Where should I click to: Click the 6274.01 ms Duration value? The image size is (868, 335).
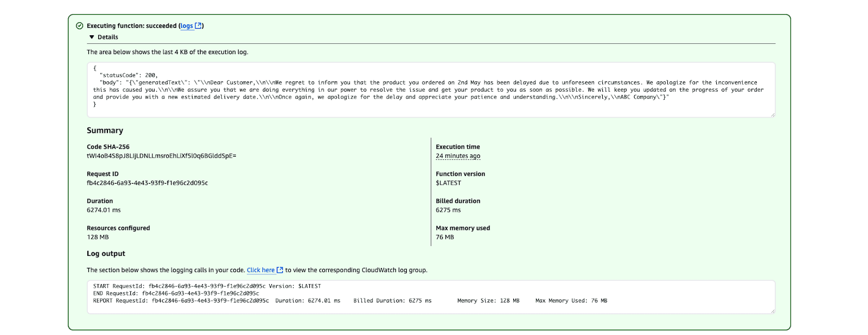coord(104,210)
